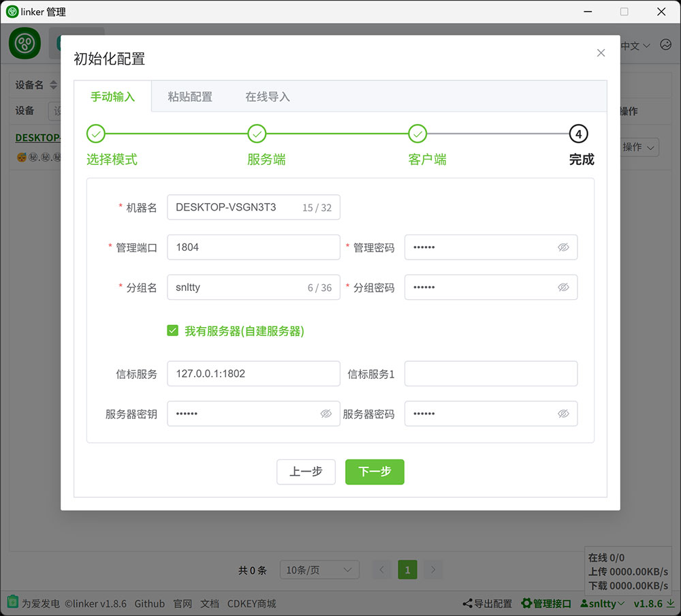This screenshot has width=681, height=616.
Task: Switch to the 粘贴配置 tab
Action: click(x=190, y=97)
